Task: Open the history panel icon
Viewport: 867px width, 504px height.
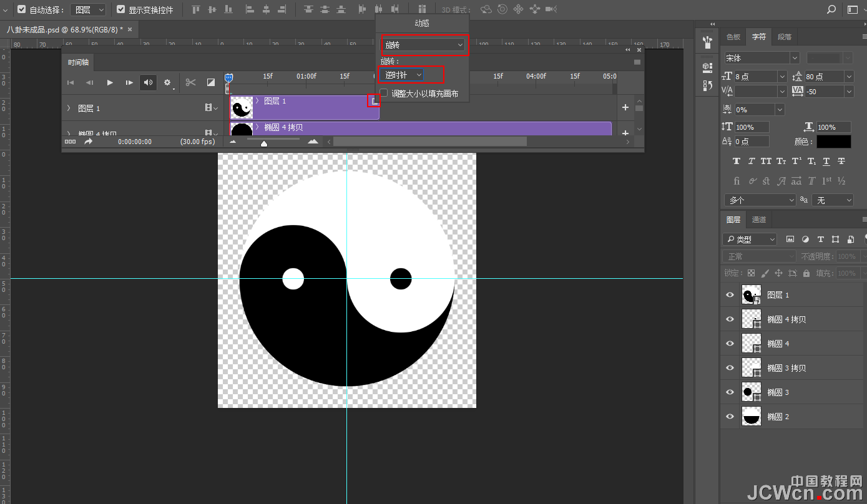Action: pos(707,86)
